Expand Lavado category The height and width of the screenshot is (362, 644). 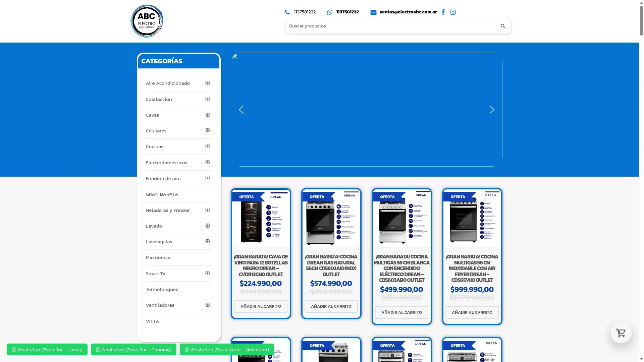pos(208,226)
